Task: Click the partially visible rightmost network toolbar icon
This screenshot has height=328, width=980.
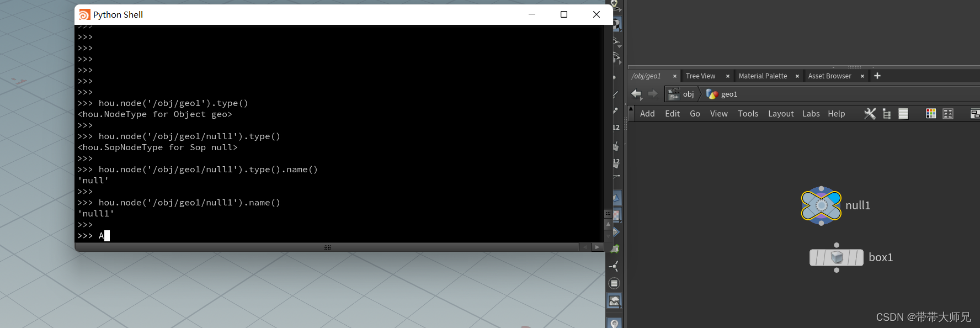Action: point(975,114)
